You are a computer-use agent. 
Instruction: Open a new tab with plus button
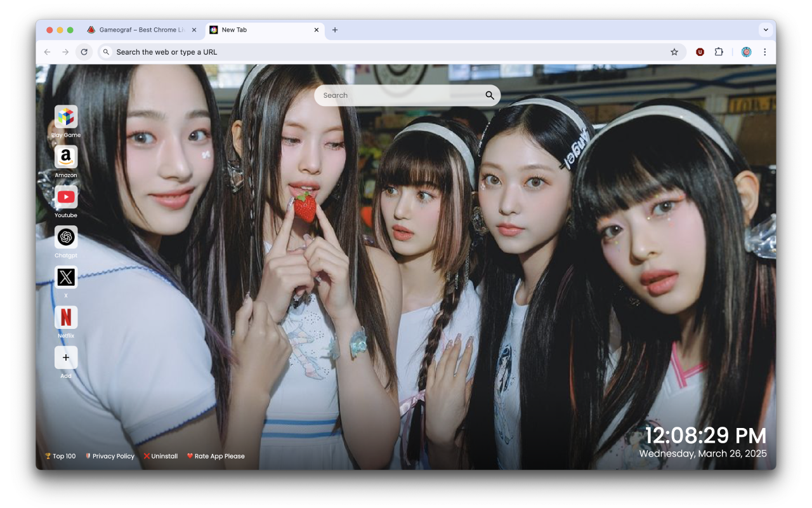[335, 30]
